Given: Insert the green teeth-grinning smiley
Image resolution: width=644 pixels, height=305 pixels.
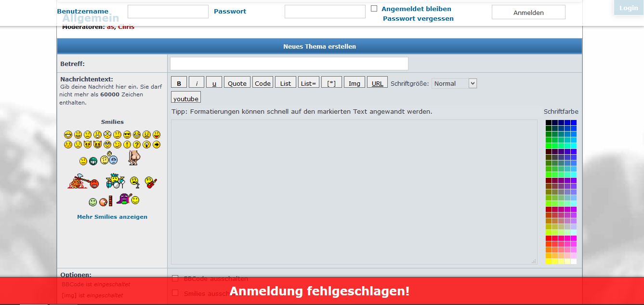Looking at the screenshot, I should (93, 161).
